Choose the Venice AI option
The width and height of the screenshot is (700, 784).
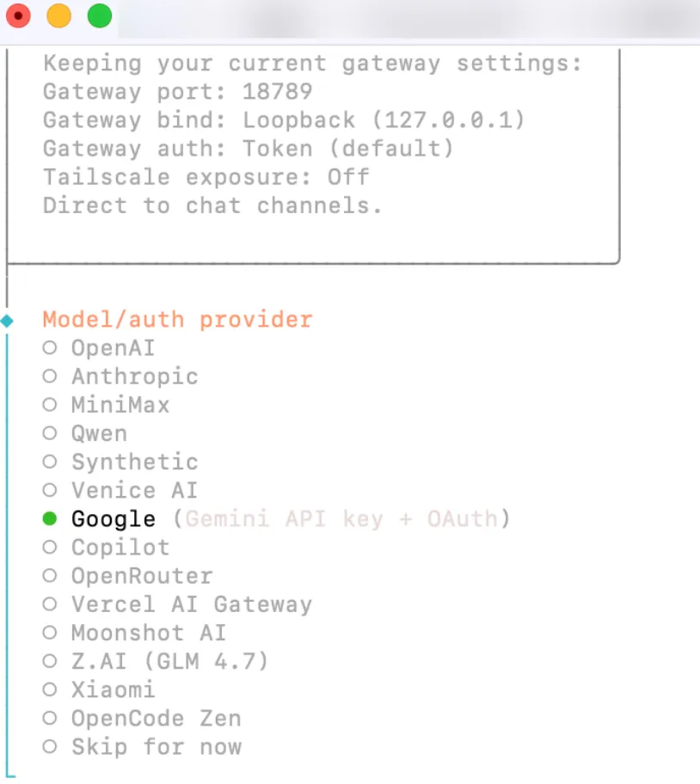(x=120, y=490)
